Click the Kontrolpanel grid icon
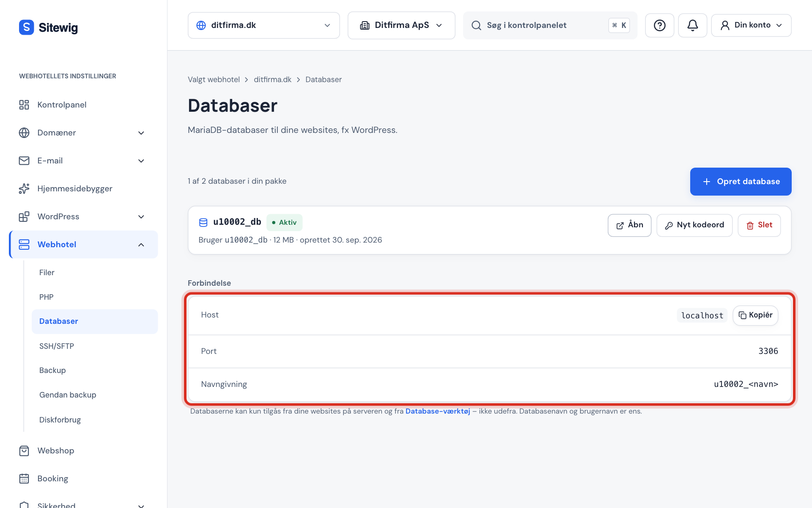Image resolution: width=812 pixels, height=508 pixels. [x=24, y=105]
